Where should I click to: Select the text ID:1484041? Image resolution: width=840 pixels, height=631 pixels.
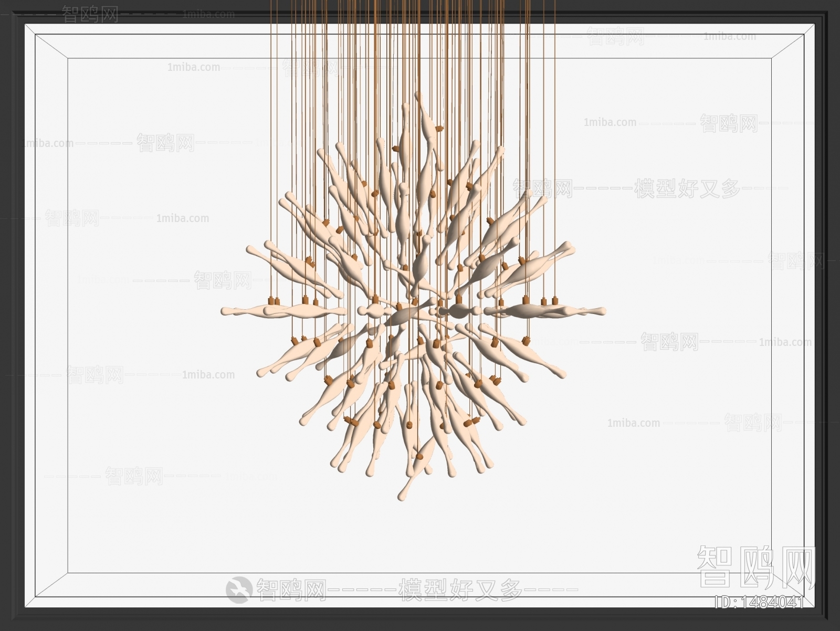760,602
